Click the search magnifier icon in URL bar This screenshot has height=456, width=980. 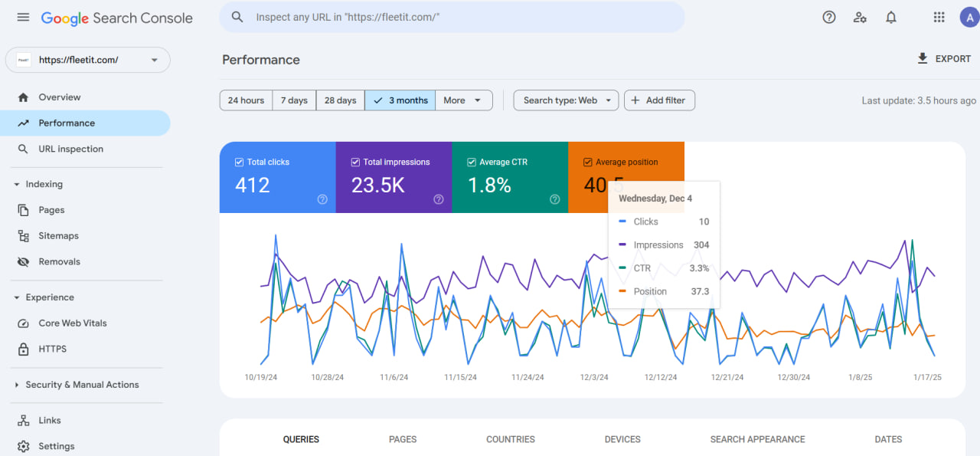click(237, 17)
